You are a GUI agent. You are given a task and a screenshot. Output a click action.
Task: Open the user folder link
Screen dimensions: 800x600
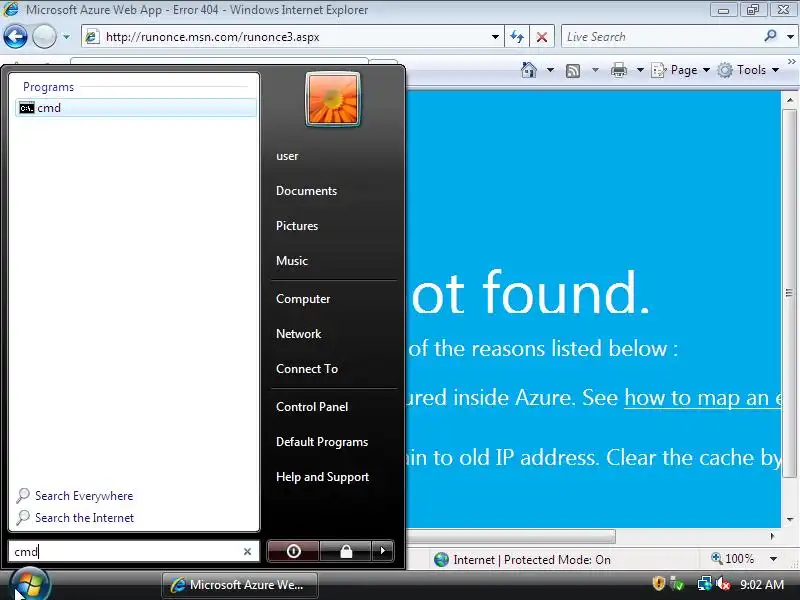pos(287,156)
